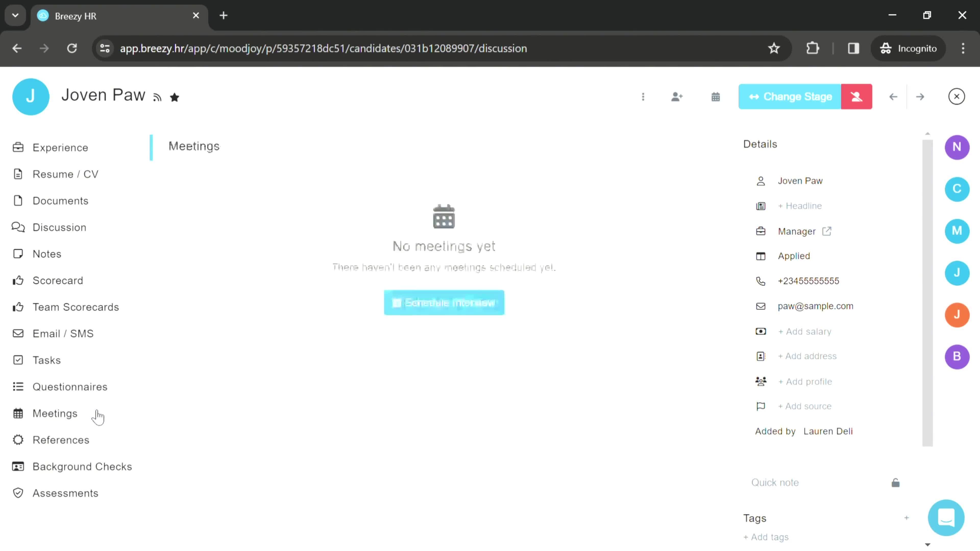The width and height of the screenshot is (980, 551).
Task: Click the star/favorite icon on Joven Paw
Action: pos(175,96)
